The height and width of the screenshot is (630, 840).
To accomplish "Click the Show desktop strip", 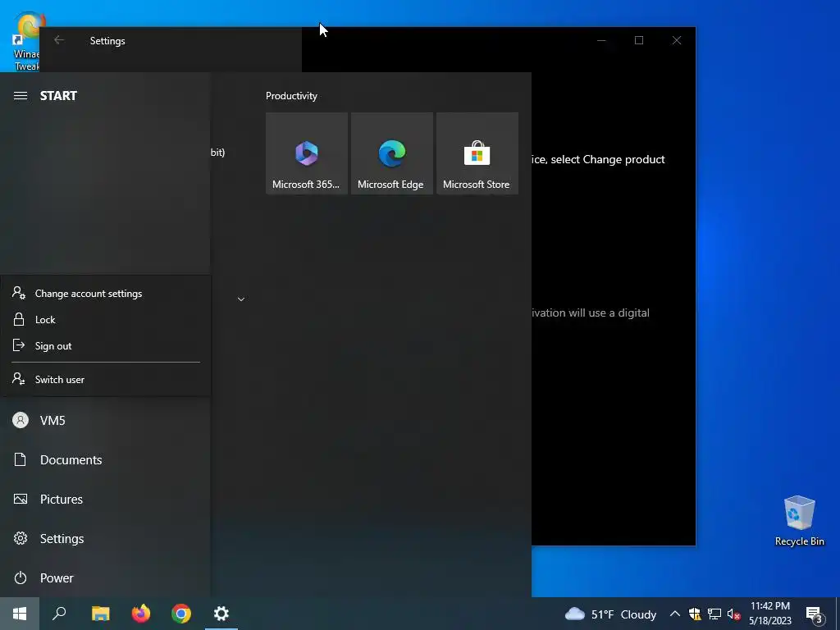I will point(838,614).
